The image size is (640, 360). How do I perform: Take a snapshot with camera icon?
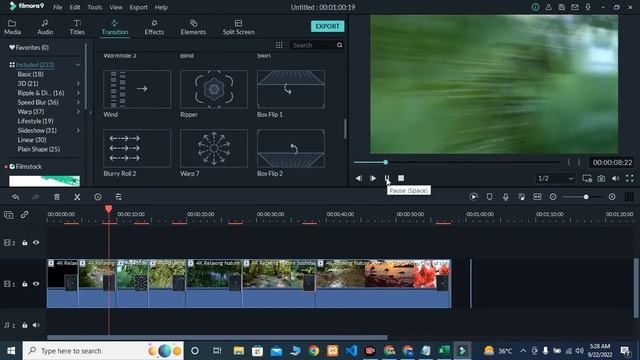[601, 178]
